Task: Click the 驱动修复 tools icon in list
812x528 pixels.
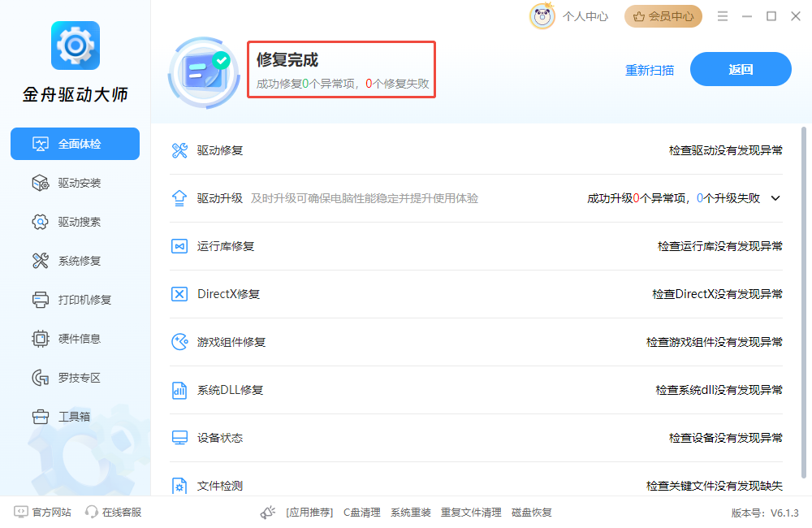Action: [179, 151]
